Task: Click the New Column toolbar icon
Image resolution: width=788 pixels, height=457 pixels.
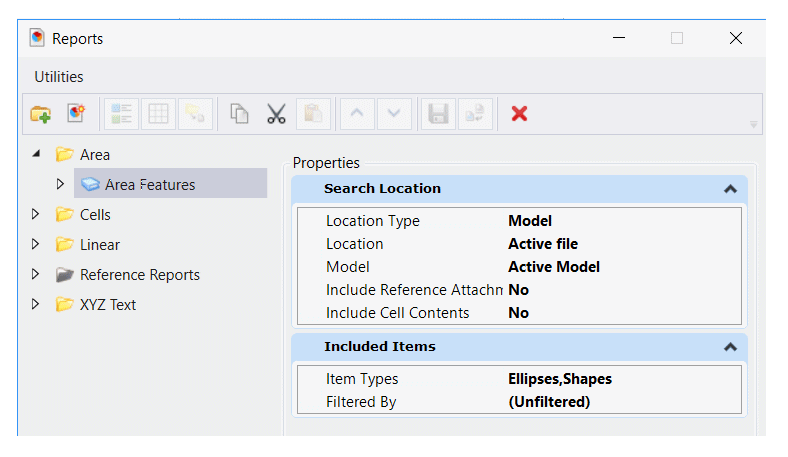Action: point(121,114)
